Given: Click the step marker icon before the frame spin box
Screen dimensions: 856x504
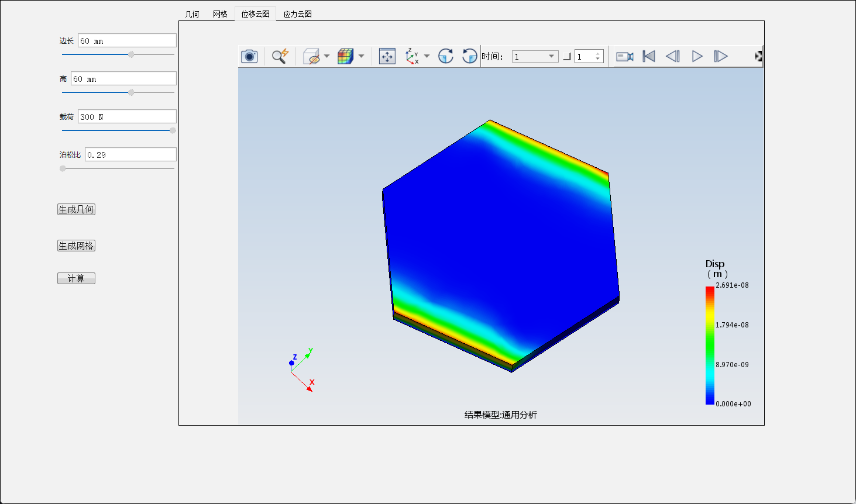Looking at the screenshot, I should pyautogui.click(x=566, y=57).
